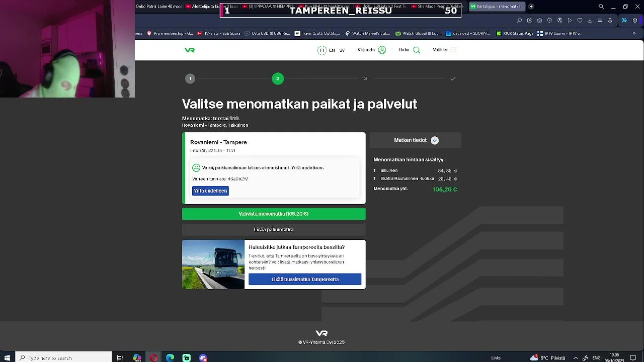Click the taskbar search box
644x362 pixels.
[63, 358]
